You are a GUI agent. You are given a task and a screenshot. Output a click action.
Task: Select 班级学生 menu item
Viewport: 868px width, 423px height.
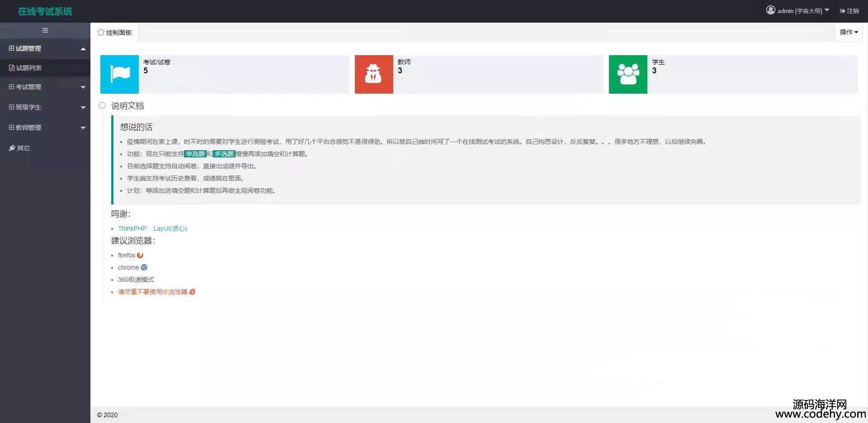coord(45,107)
